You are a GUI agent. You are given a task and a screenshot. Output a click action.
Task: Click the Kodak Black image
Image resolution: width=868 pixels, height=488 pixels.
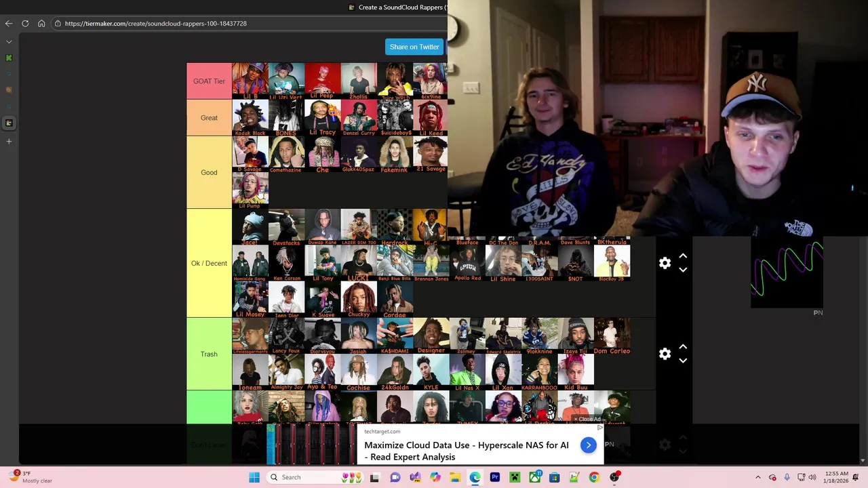(250, 118)
